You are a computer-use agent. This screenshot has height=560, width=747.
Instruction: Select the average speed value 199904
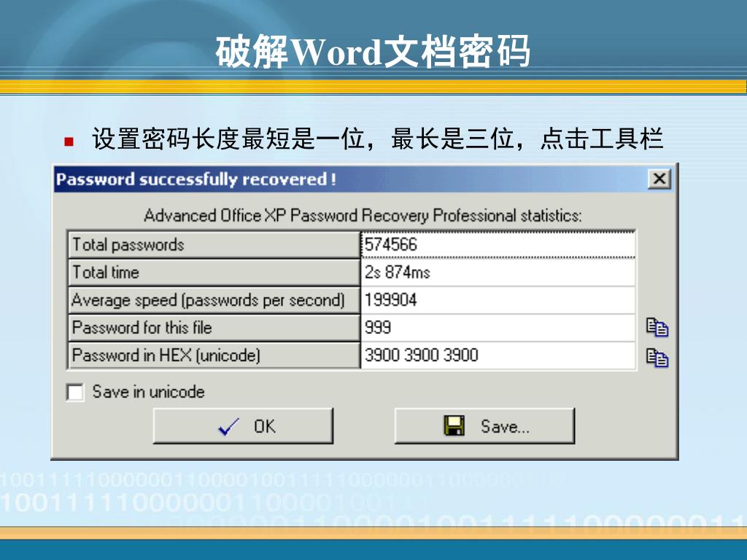pyautogui.click(x=498, y=300)
